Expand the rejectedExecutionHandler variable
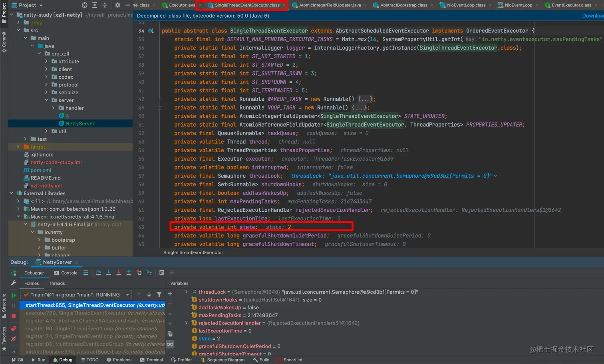604x364 pixels. 186,323
